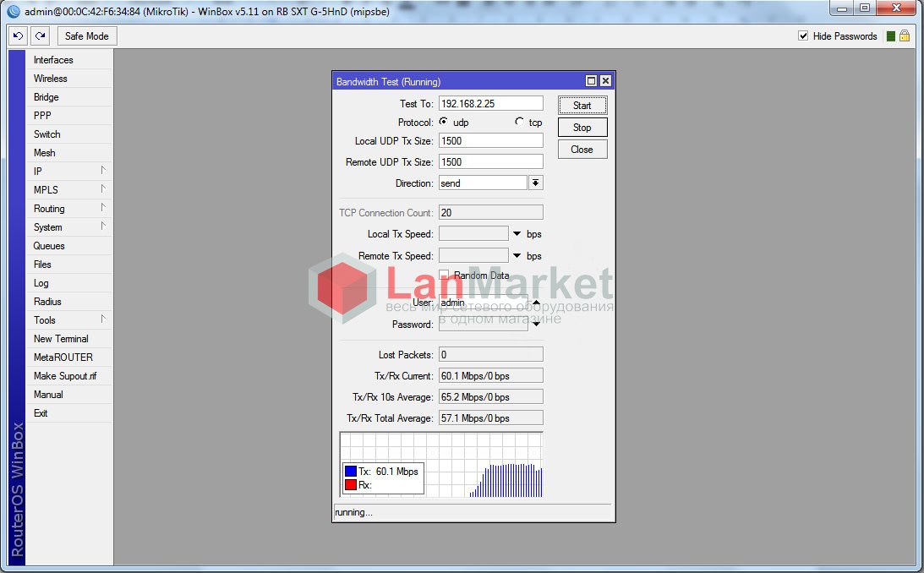Open New Terminal from the sidebar
This screenshot has height=573, width=924.
click(x=58, y=338)
